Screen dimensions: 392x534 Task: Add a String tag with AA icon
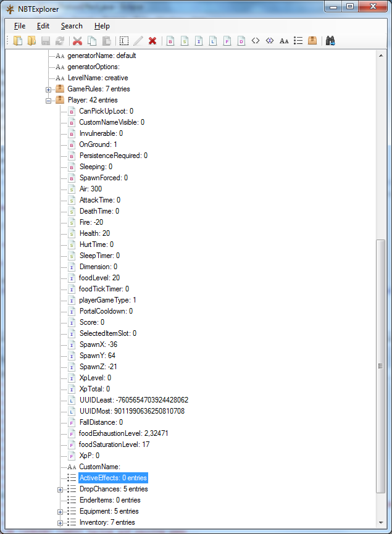tap(284, 41)
